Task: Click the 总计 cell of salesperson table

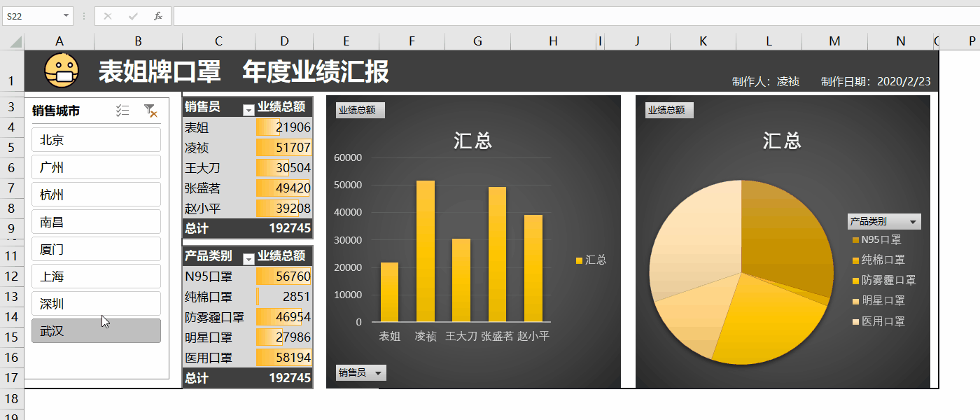Action: 219,228
